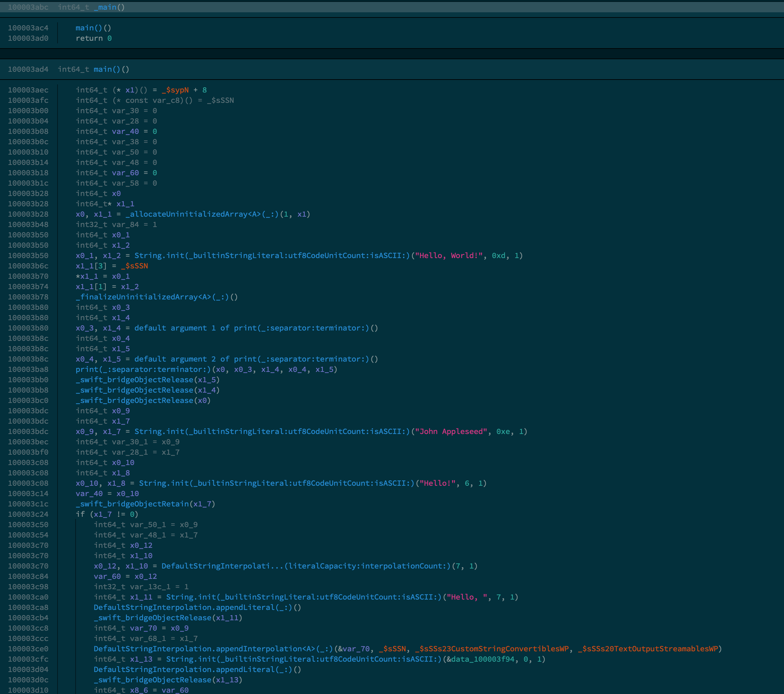Click _swift_bridgeObjectRelease(x1_5) call
This screenshot has height=694, width=784.
pyautogui.click(x=148, y=380)
